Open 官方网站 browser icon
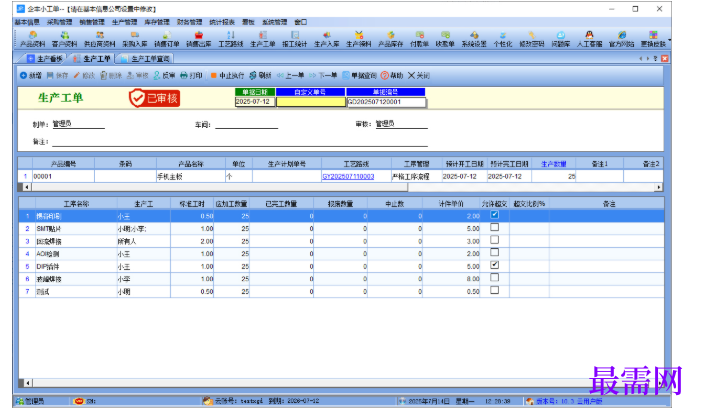The image size is (701, 412). [x=621, y=39]
